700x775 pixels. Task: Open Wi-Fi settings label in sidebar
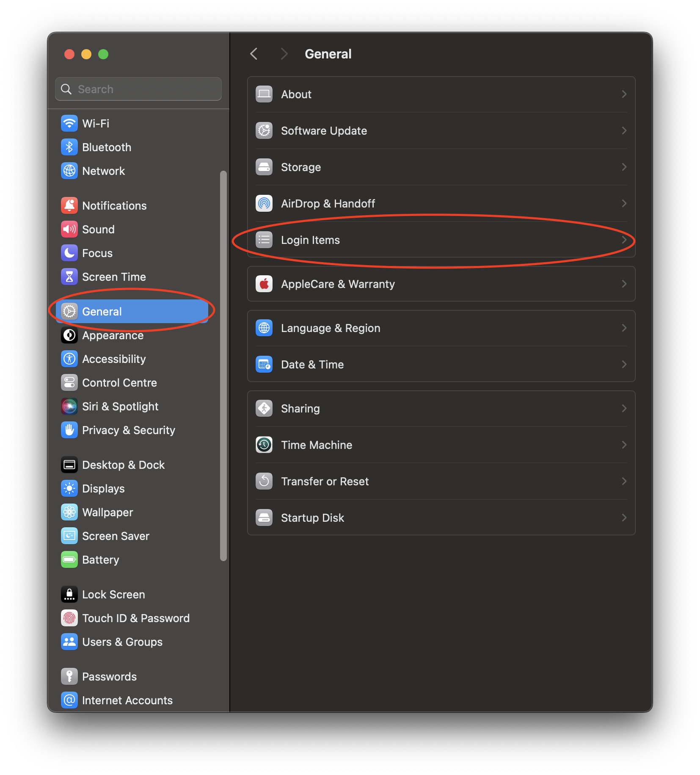click(x=96, y=124)
